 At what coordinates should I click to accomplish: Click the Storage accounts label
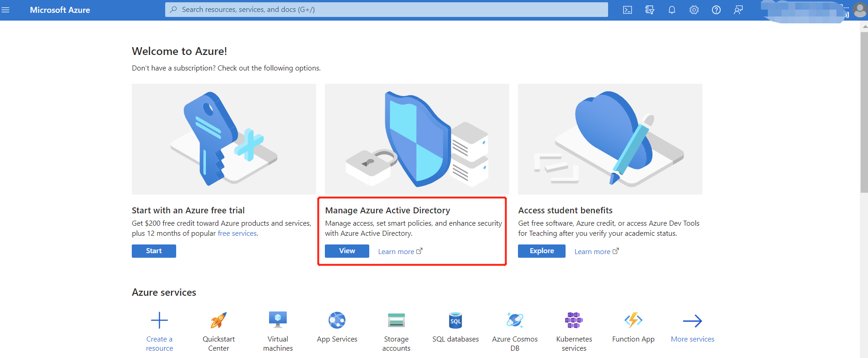[x=396, y=344]
